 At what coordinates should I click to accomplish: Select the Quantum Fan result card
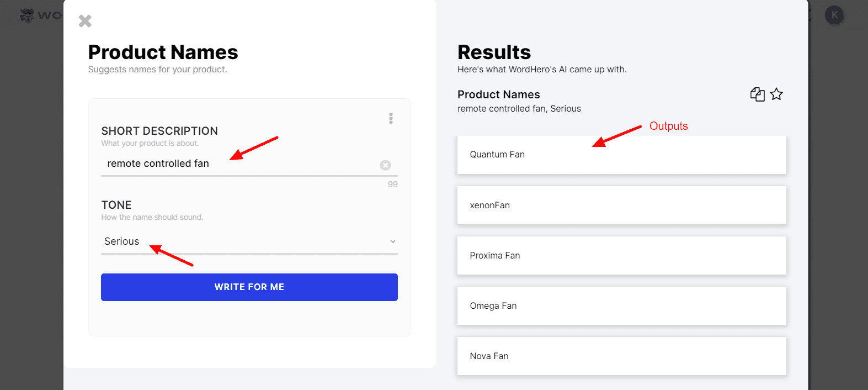click(622, 155)
